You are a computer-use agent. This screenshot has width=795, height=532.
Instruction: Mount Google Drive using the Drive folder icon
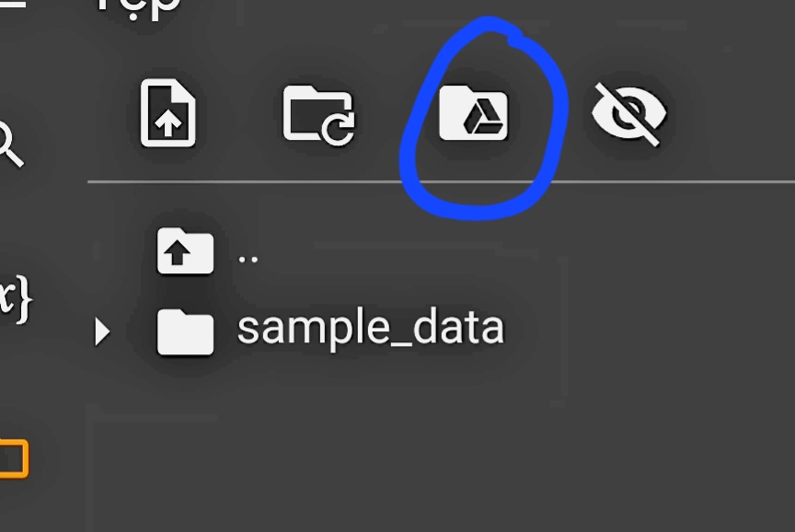point(473,112)
